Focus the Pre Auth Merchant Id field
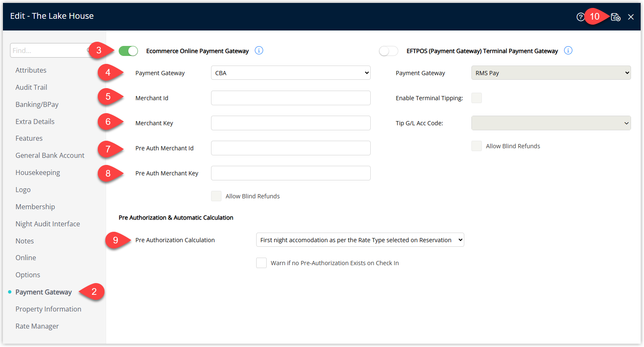This screenshot has height=347, width=644. [291, 148]
